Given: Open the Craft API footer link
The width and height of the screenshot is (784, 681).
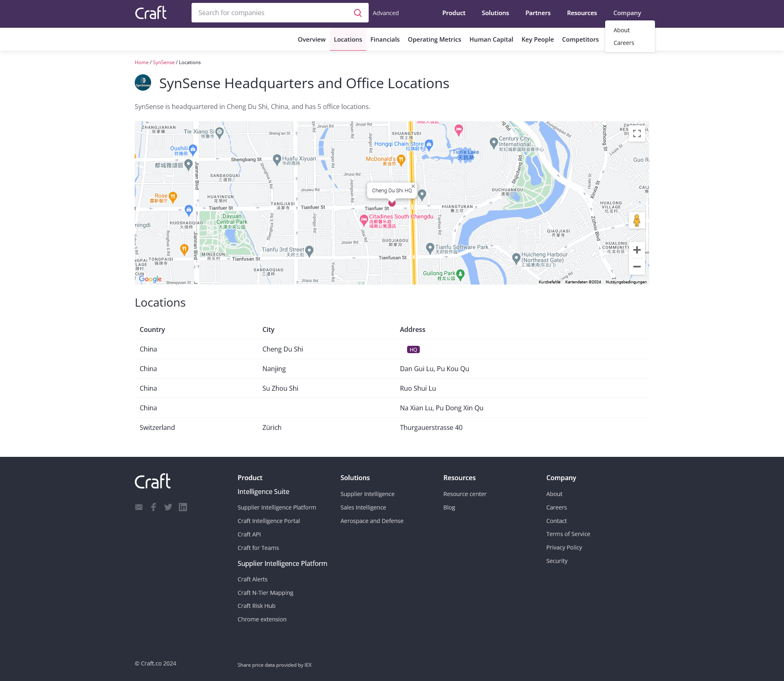Looking at the screenshot, I should (249, 534).
